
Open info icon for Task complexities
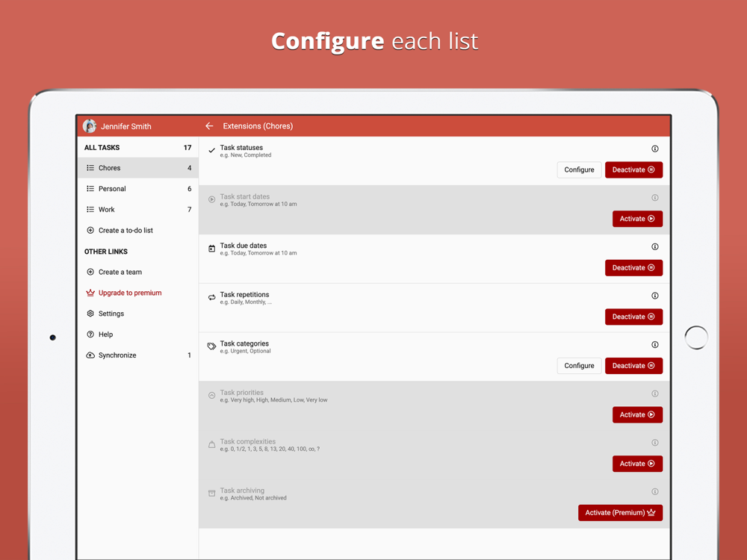click(x=655, y=443)
